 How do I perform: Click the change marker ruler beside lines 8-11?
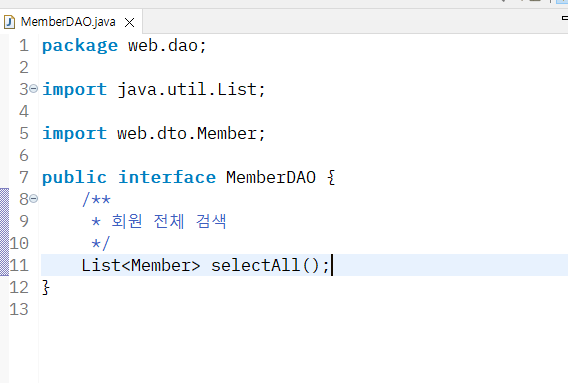coord(4,232)
